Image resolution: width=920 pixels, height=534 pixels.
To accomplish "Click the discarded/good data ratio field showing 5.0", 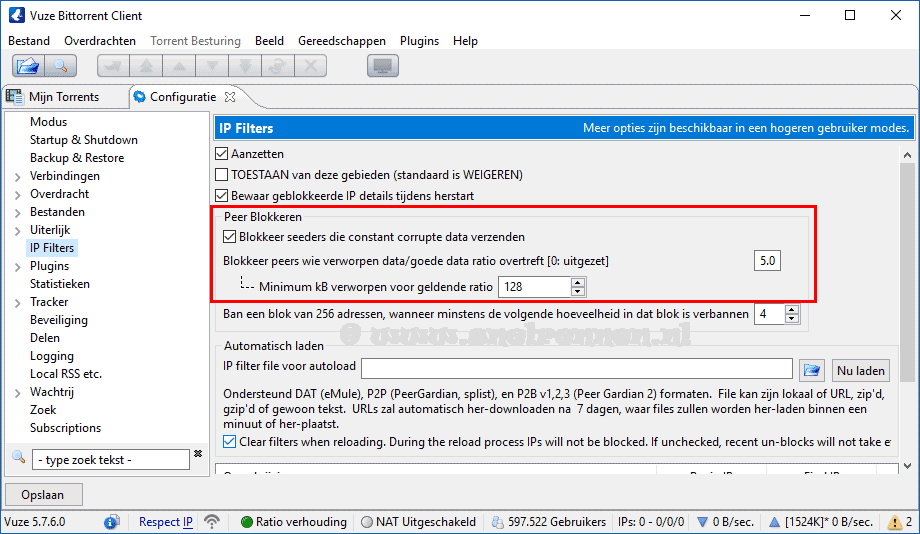I will coord(767,261).
